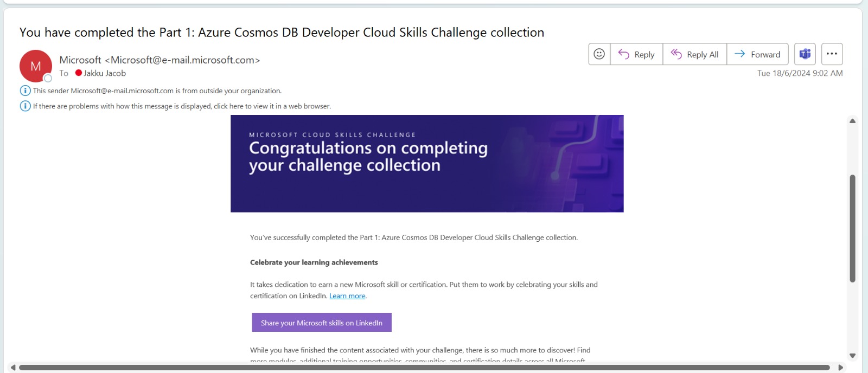Open the more actions ellipsis menu

tap(832, 54)
